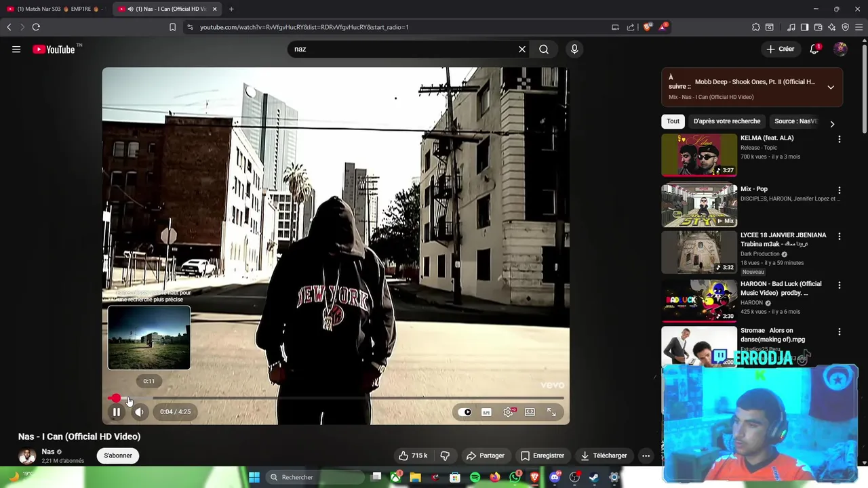This screenshot has width=868, height=488.
Task: Open Discord from the taskbar
Action: click(555, 477)
